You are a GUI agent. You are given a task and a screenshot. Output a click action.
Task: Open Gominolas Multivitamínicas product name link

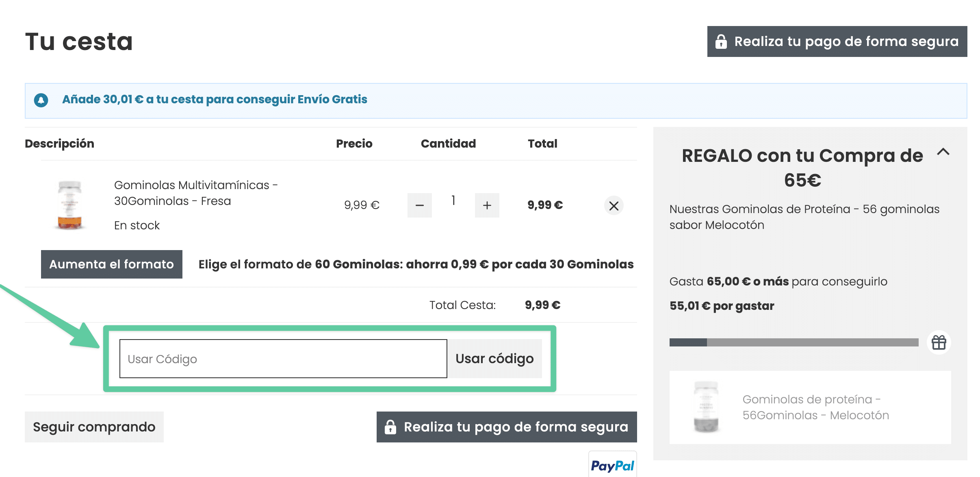tap(195, 193)
